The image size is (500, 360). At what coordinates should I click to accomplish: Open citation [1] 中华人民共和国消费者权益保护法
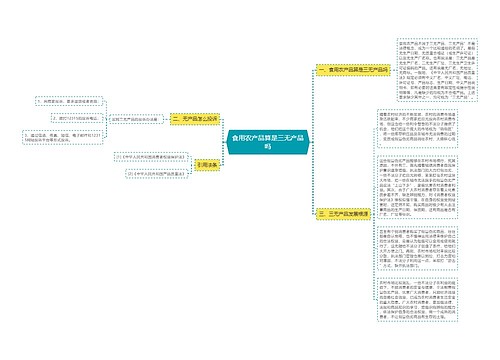point(151,157)
